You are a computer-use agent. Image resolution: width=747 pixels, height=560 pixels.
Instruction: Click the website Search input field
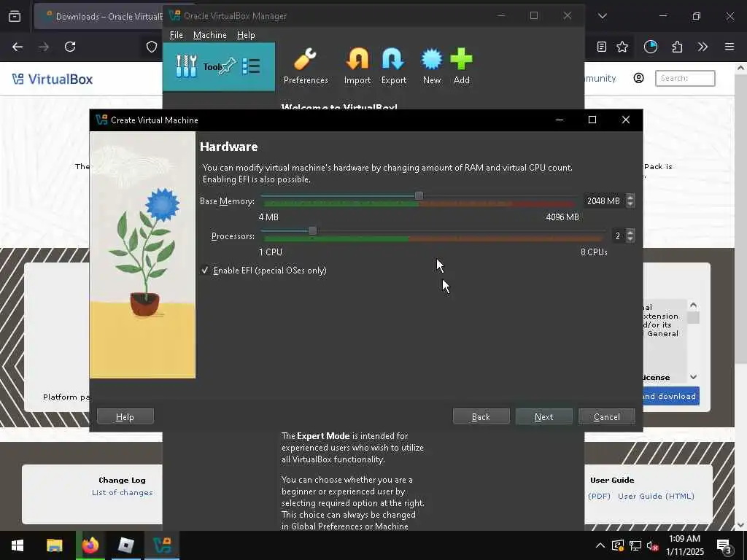685,78
